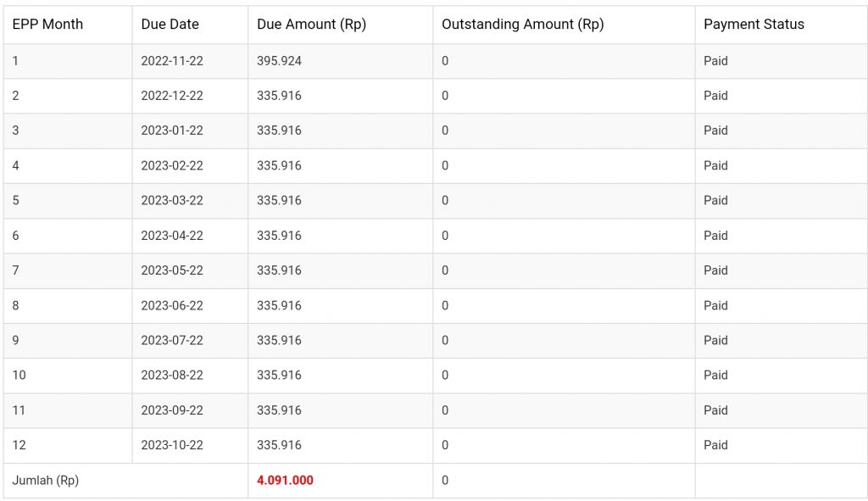Select due date 2023-07-22
Image resolution: width=868 pixels, height=501 pixels.
[172, 341]
